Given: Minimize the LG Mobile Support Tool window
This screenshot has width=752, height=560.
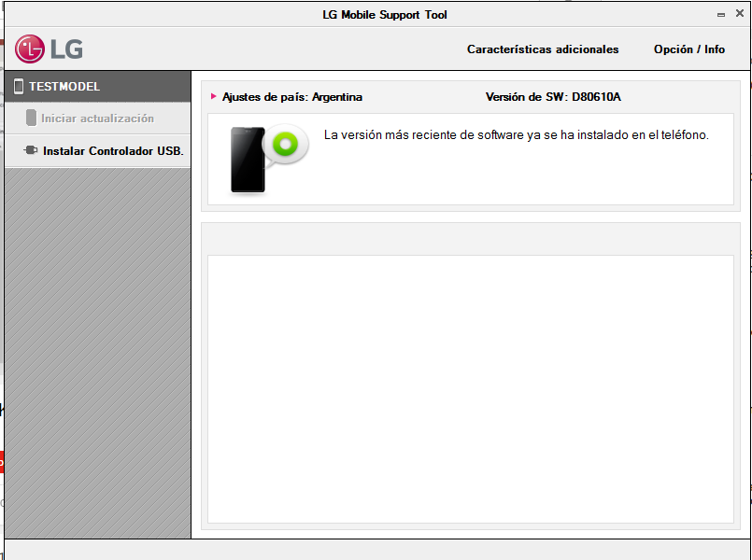Looking at the screenshot, I should (721, 15).
